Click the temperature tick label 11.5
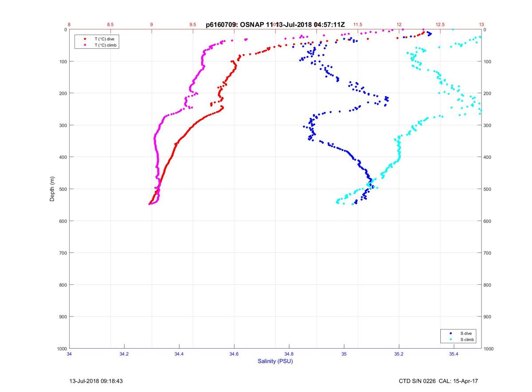Image resolution: width=532 pixels, height=392 pixels. pyautogui.click(x=358, y=25)
